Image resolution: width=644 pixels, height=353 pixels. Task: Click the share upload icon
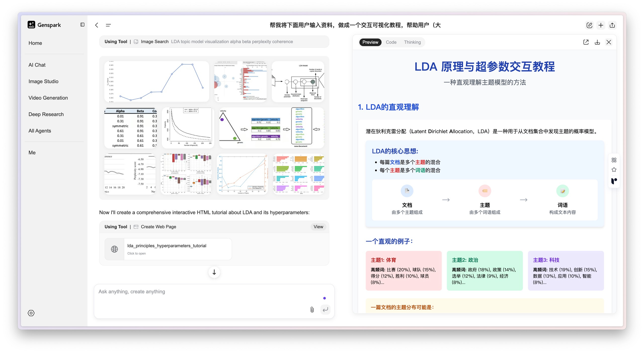pos(612,25)
